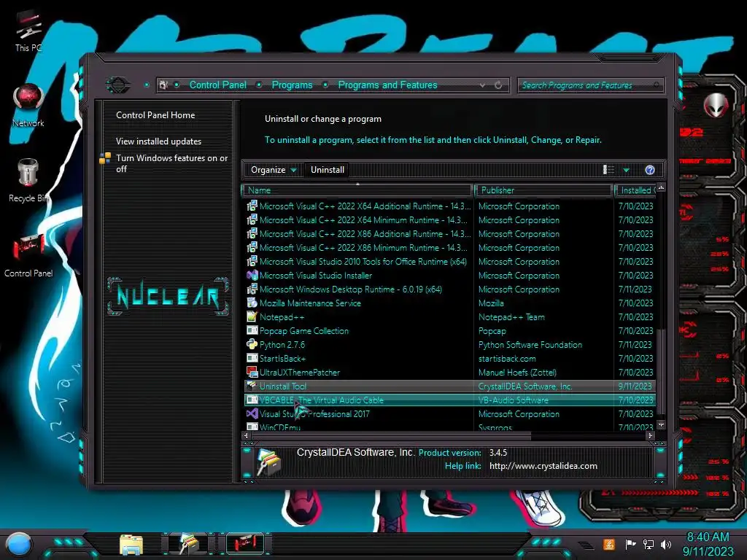This screenshot has height=560, width=747.
Task: Click the shield icon beside Windows features
Action: 105,158
